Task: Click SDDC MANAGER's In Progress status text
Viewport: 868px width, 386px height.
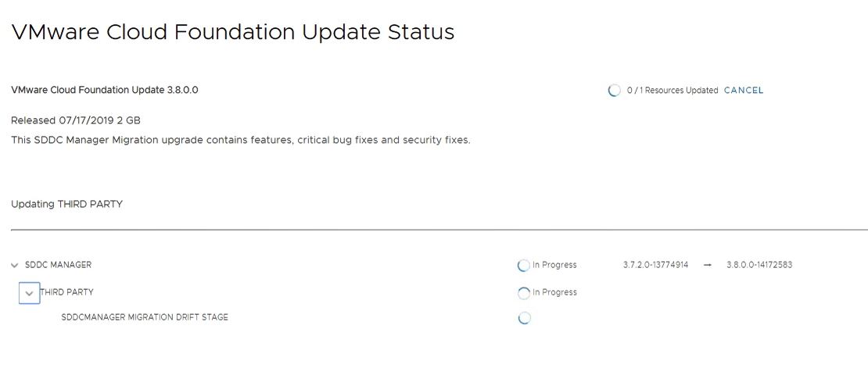Action: (554, 265)
